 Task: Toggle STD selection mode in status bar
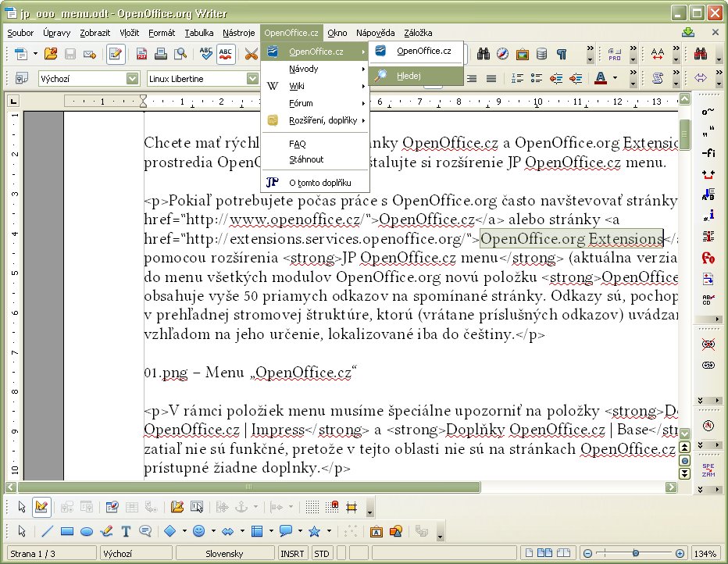(x=321, y=553)
